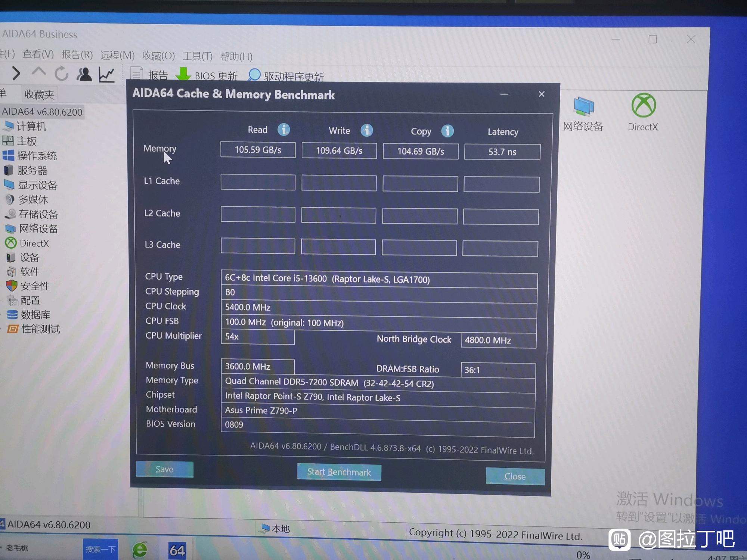This screenshot has width=747, height=560.
Task: Click the Copy info icon
Action: 447,131
